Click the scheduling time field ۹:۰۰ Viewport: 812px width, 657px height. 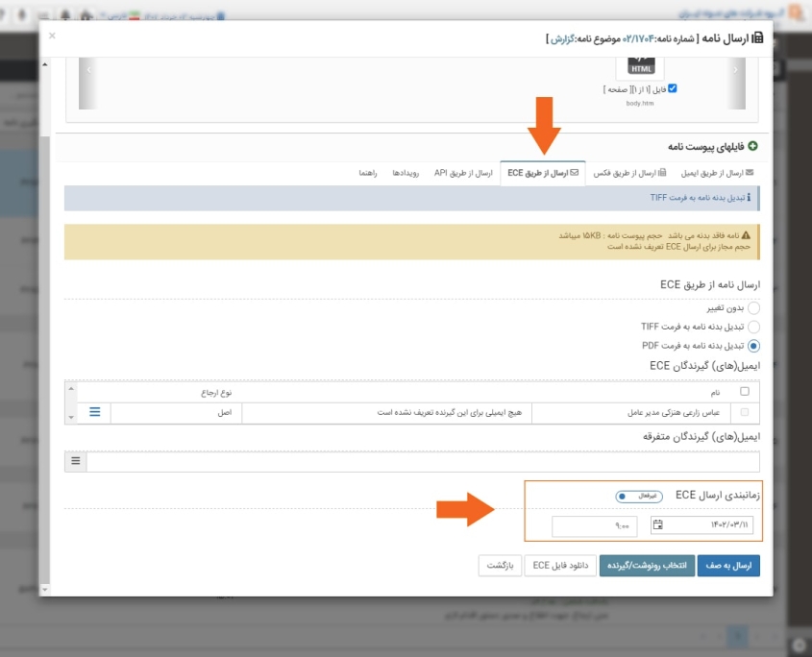pyautogui.click(x=594, y=526)
